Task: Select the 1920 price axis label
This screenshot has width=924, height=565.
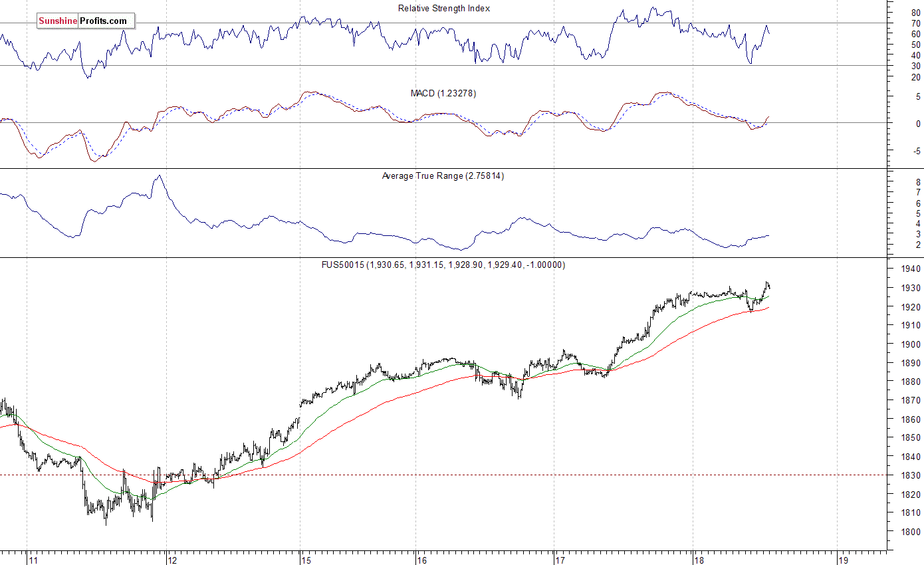Action: (909, 307)
